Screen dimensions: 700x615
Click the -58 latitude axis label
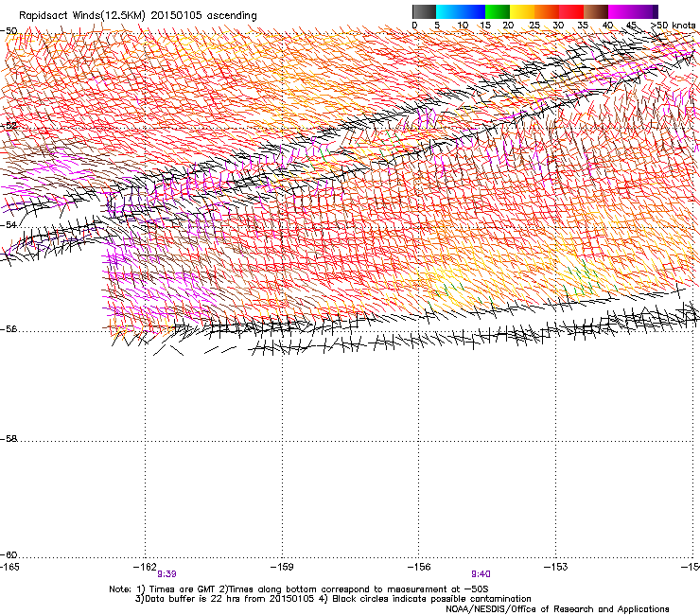coord(9,439)
